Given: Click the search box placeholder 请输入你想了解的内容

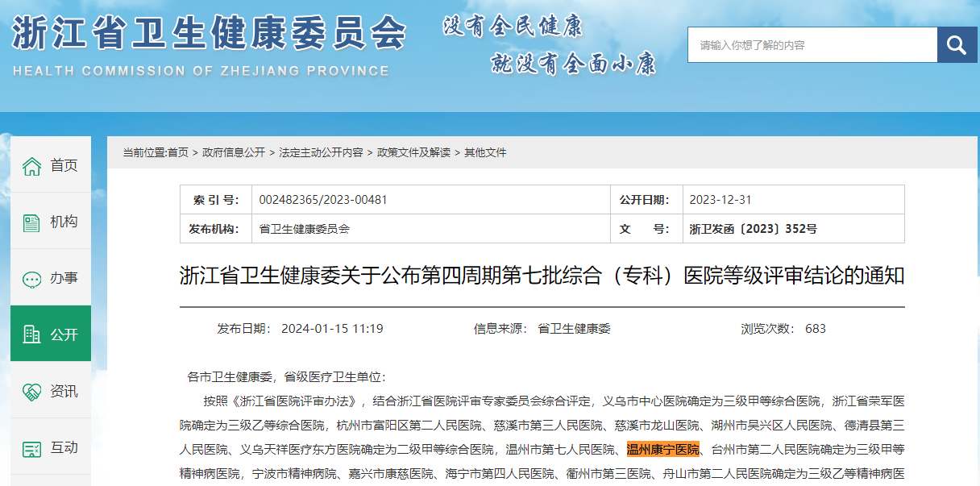Looking at the screenshot, I should coord(812,45).
